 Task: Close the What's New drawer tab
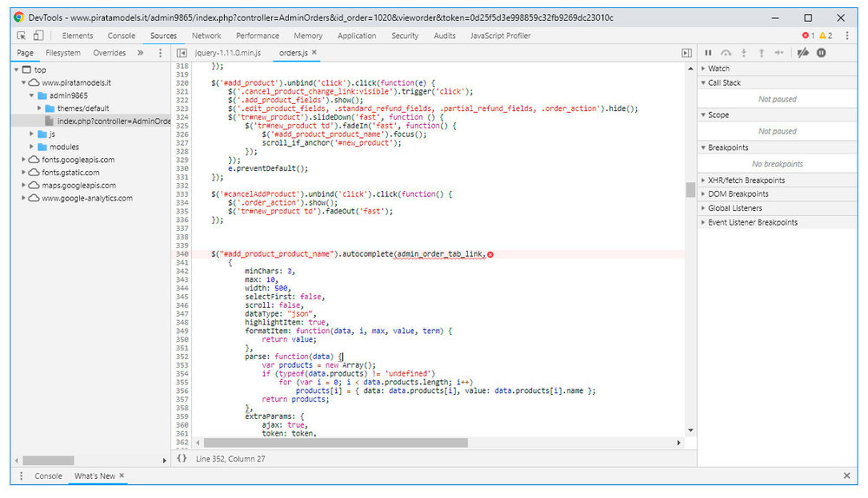(x=122, y=476)
